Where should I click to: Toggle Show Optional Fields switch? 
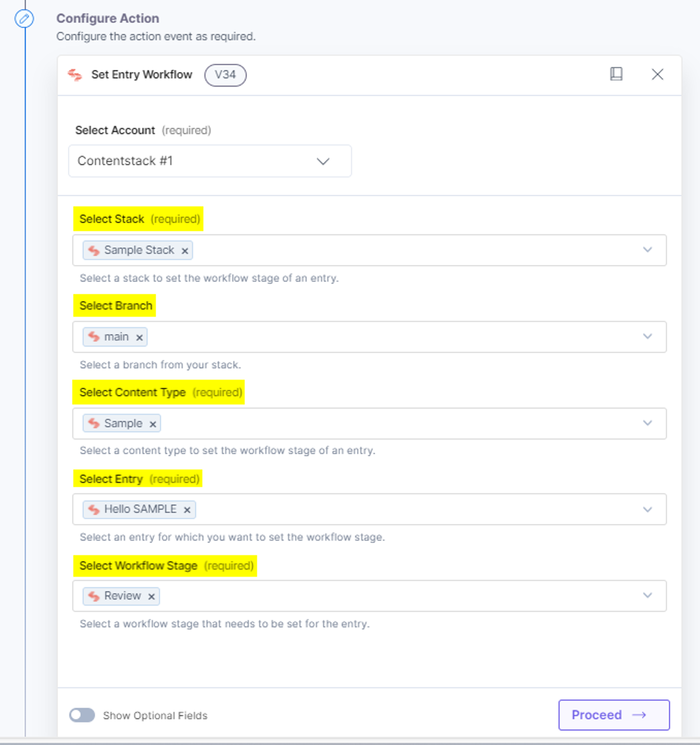(82, 715)
